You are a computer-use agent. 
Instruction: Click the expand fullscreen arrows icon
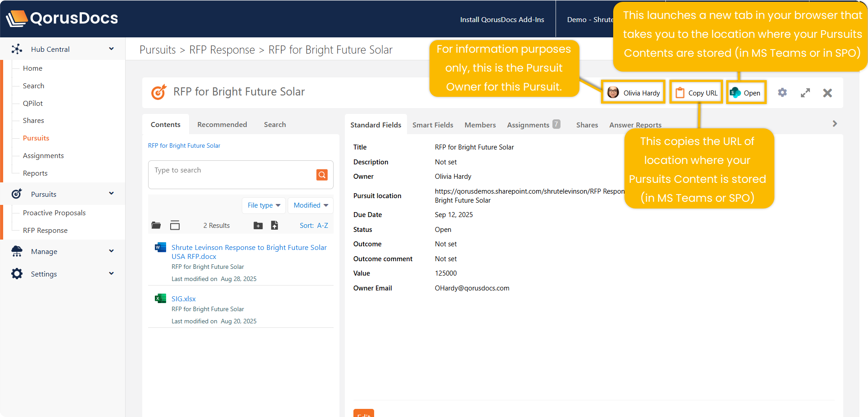coord(805,93)
